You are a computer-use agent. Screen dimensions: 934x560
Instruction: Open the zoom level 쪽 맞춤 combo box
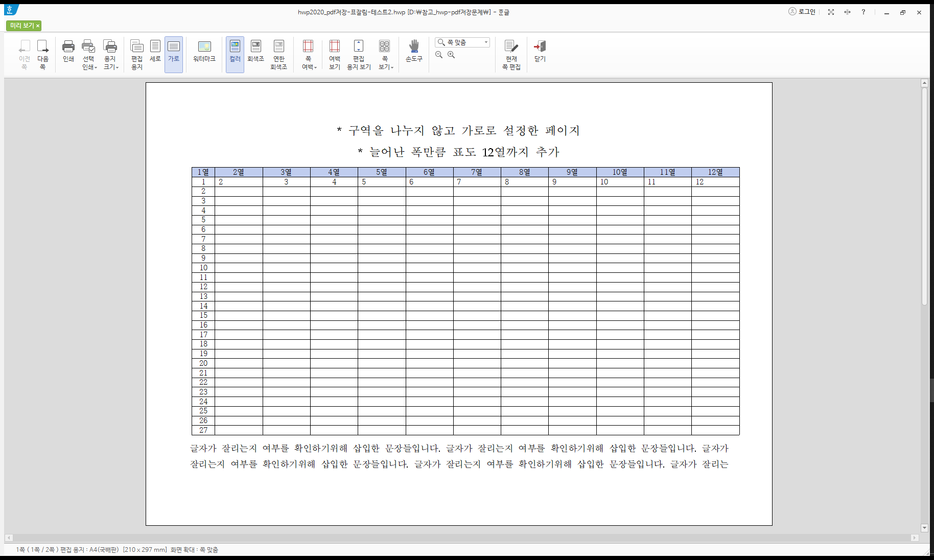click(x=462, y=42)
